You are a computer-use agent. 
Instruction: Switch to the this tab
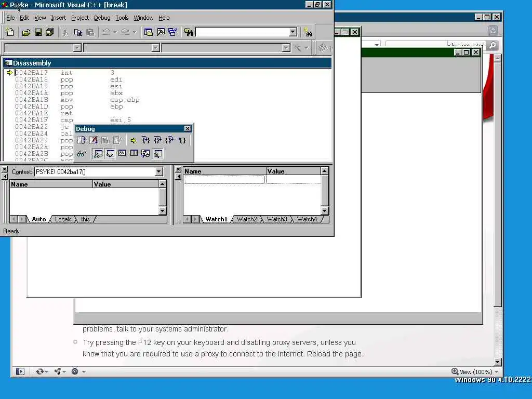[x=86, y=219]
